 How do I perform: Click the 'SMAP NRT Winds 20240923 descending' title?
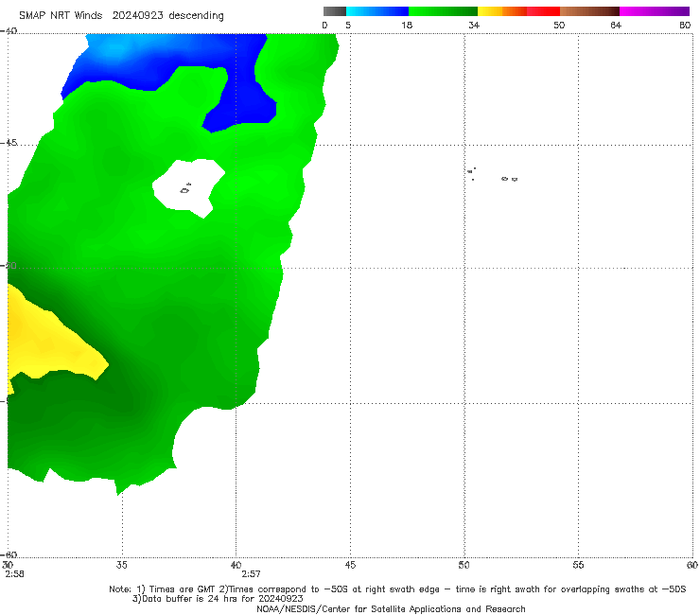(x=121, y=16)
